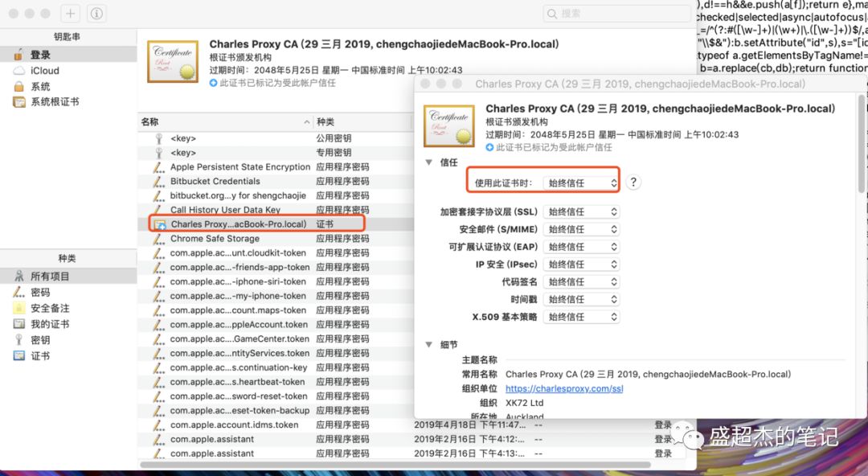Viewport: 868px width, 476px height.
Task: Open the 代码签名 trust dropdown
Action: (x=581, y=282)
